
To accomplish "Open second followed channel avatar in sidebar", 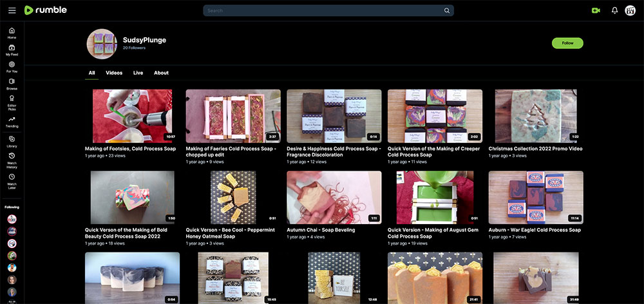I will (12, 231).
